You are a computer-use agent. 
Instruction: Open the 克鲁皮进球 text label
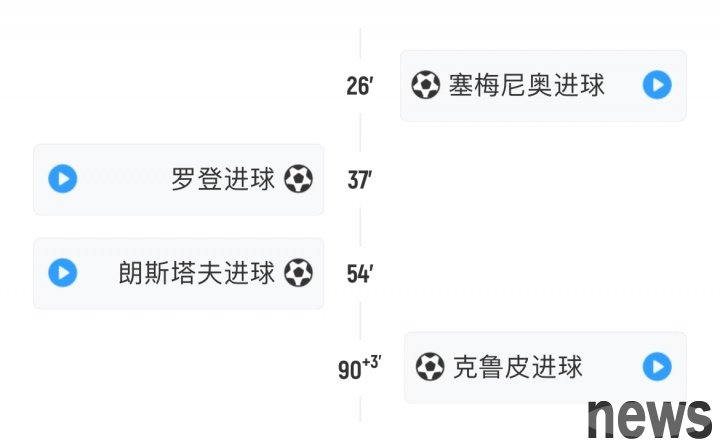(x=518, y=367)
